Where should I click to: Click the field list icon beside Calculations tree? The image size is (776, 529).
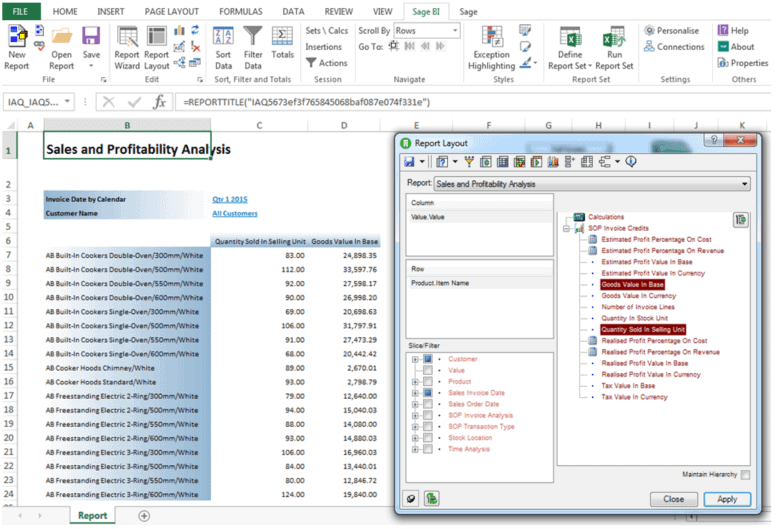[x=740, y=220]
